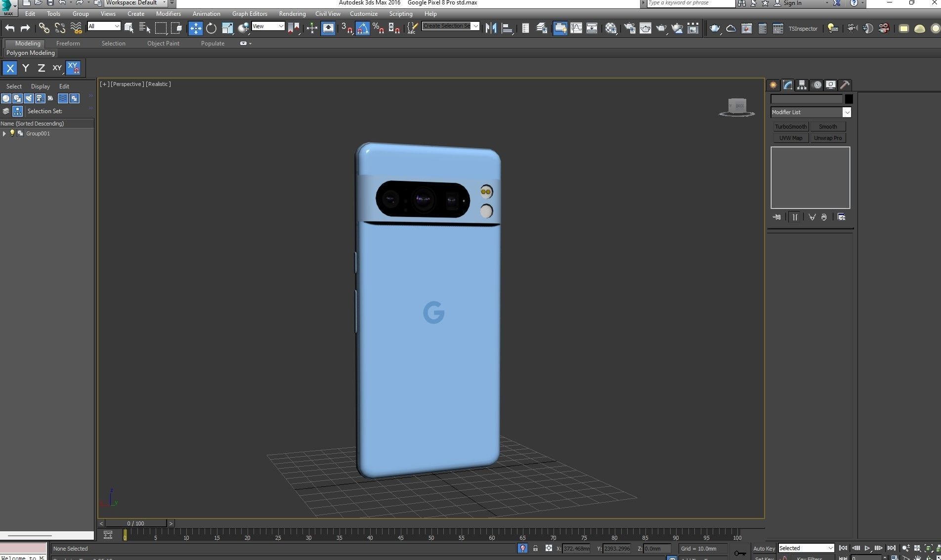Activate the Select and Move tool
The image size is (941, 560).
pos(196,28)
